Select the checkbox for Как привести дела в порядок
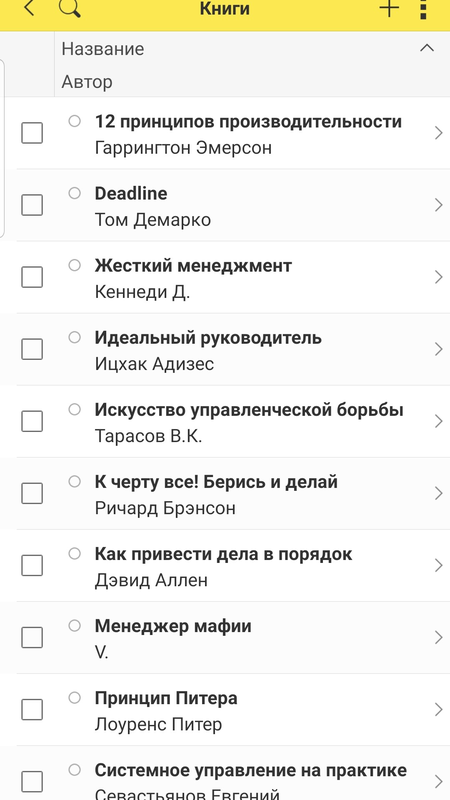The width and height of the screenshot is (450, 800). [32, 565]
